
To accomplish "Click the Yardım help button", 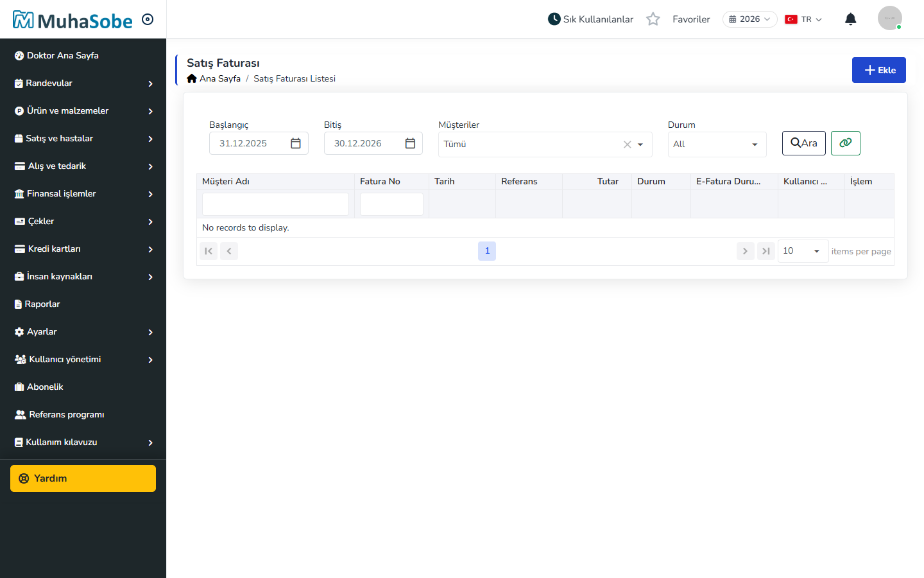I will pos(83,478).
